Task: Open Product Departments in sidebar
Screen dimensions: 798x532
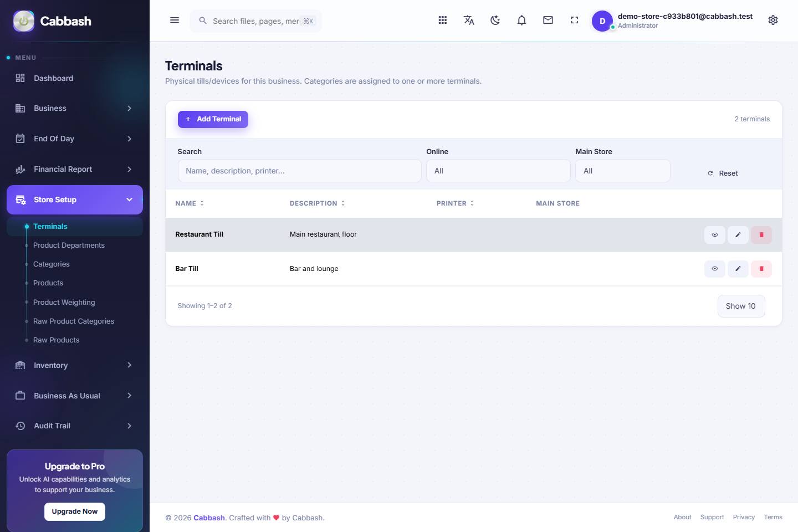Action: coord(69,245)
